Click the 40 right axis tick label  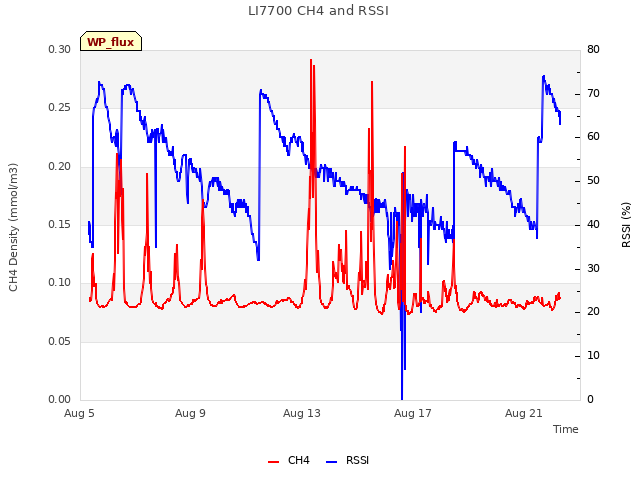click(593, 224)
